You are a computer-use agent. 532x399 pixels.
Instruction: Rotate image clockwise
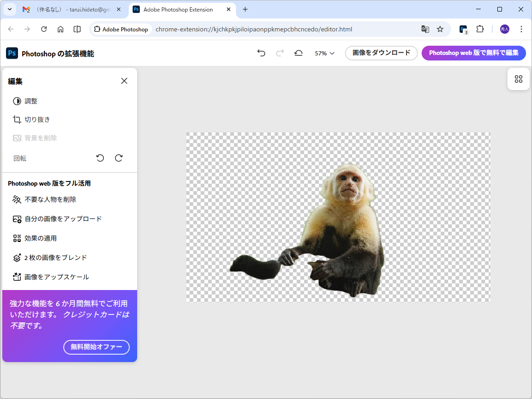tap(119, 158)
